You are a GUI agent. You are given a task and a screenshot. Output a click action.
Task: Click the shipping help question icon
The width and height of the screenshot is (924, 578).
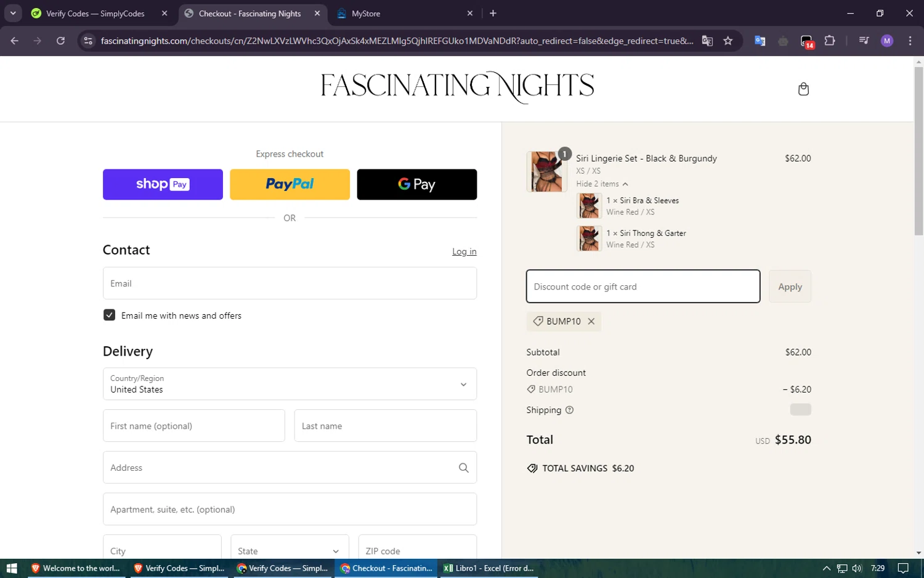569,410
